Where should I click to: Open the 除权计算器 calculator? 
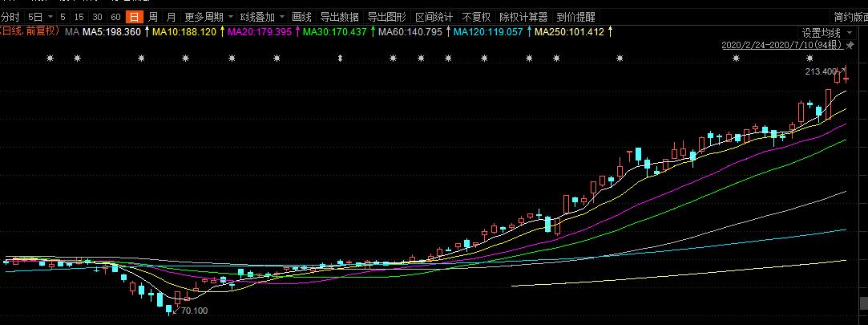(x=523, y=17)
